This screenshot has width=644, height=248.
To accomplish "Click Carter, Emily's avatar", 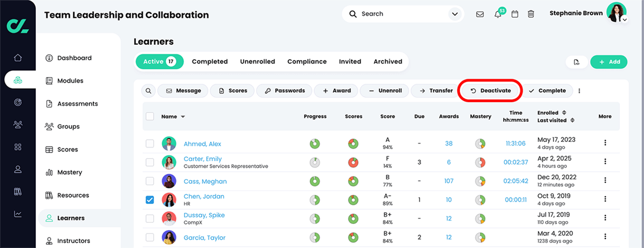I will point(169,162).
